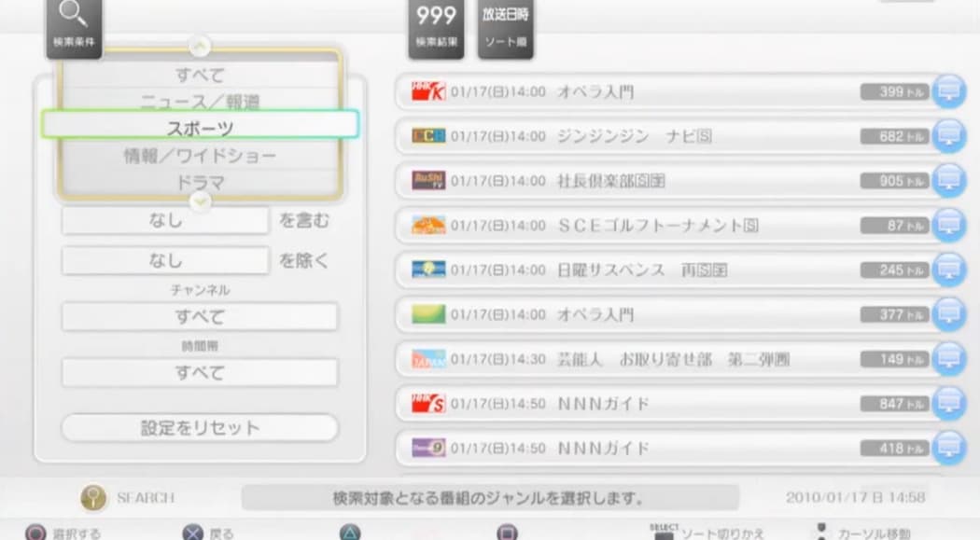The width and height of the screenshot is (980, 540).
Task: Choose 情報／ワイドショー genre option
Action: coord(200,156)
